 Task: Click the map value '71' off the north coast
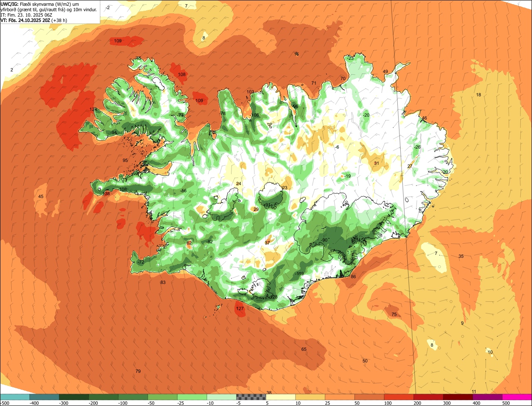coord(314,83)
